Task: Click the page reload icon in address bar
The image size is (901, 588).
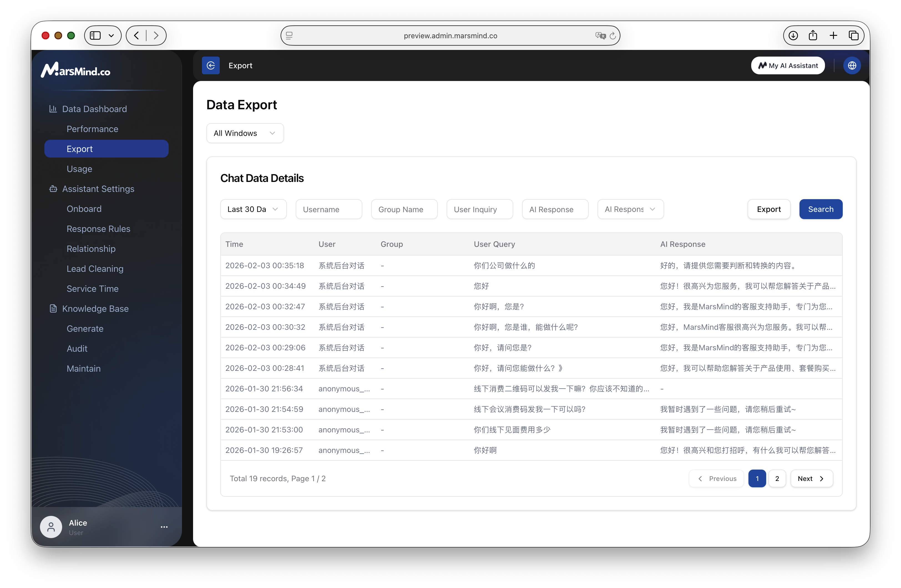Action: pos(613,36)
